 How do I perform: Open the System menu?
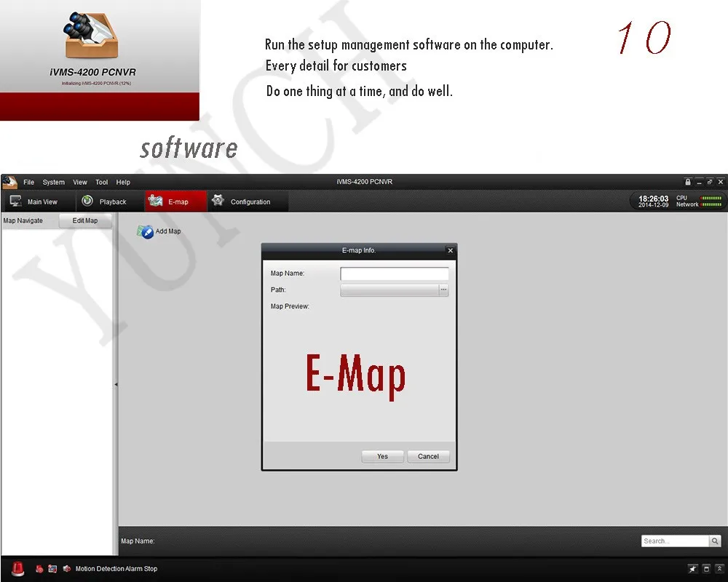(x=53, y=182)
